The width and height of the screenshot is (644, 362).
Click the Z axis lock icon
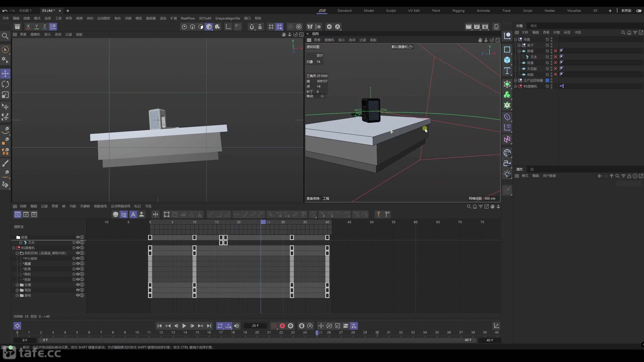click(x=45, y=26)
